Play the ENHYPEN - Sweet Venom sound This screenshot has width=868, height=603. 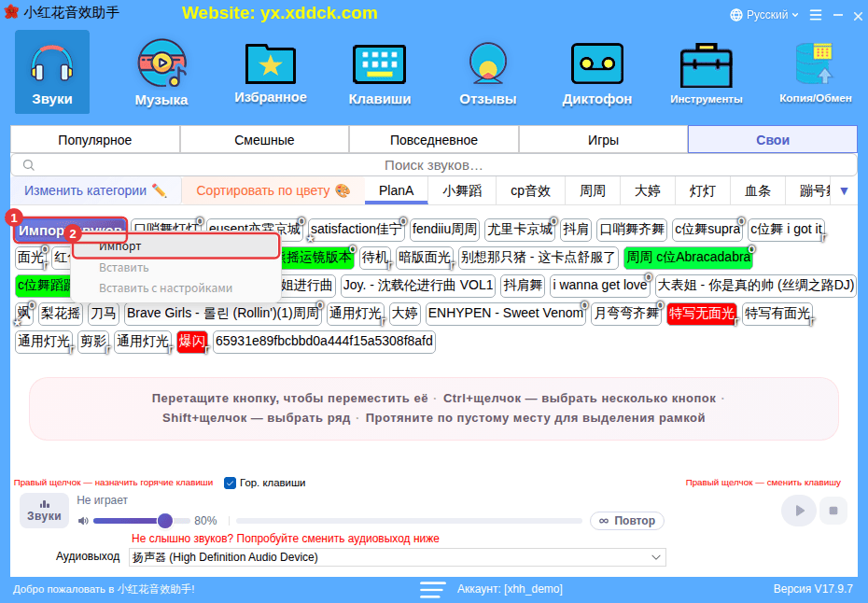point(506,314)
